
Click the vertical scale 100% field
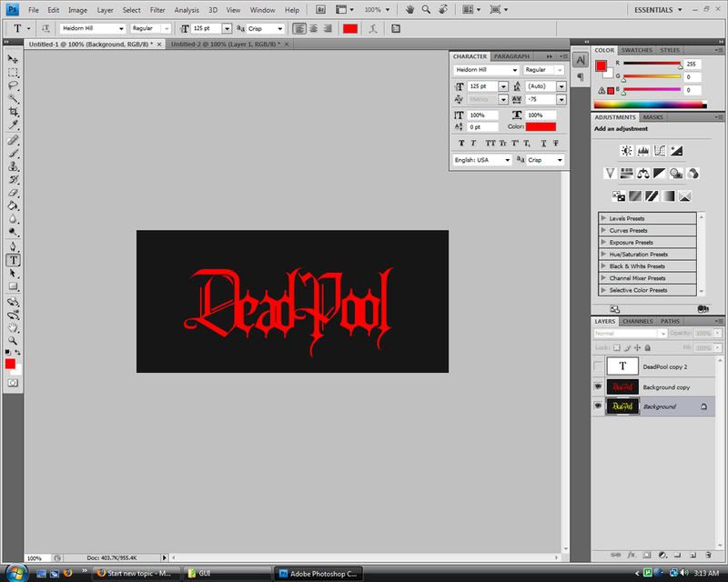(x=483, y=115)
